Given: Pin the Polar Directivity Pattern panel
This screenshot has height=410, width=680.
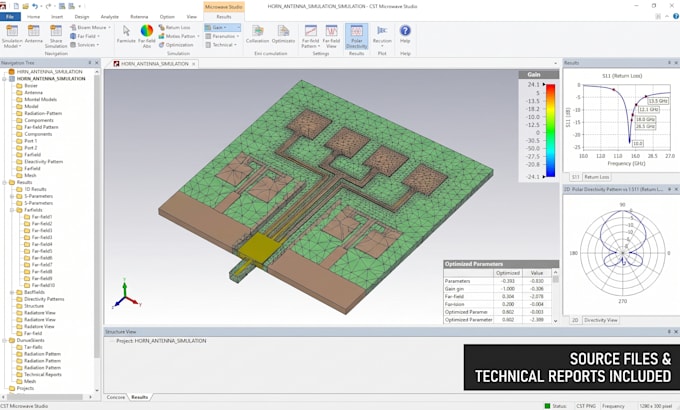Looking at the screenshot, I should (669, 189).
